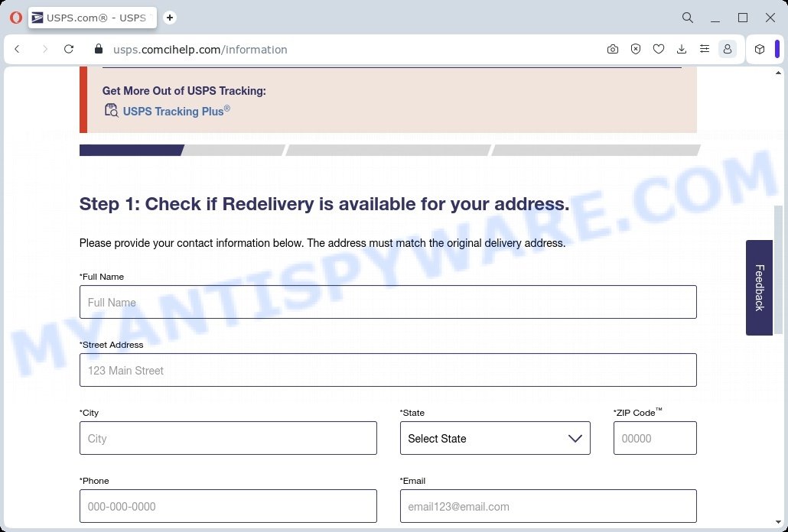Click the Phone input field
The width and height of the screenshot is (788, 532).
click(x=228, y=506)
